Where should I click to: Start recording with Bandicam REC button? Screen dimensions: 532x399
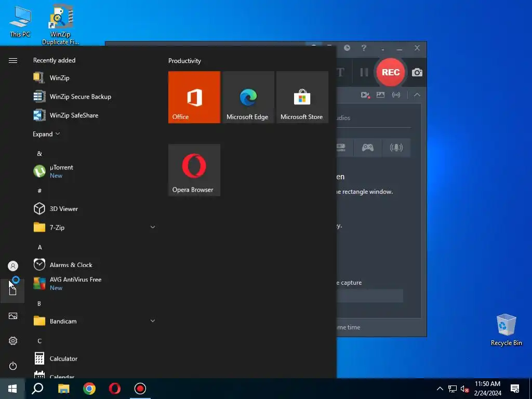coord(391,72)
